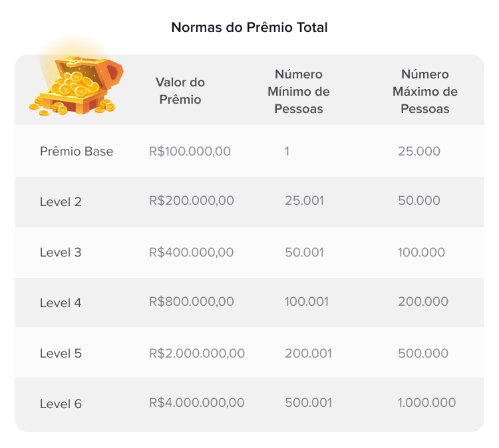This screenshot has width=499, height=448.
Task: Select the Level 5 row label
Action: click(61, 354)
